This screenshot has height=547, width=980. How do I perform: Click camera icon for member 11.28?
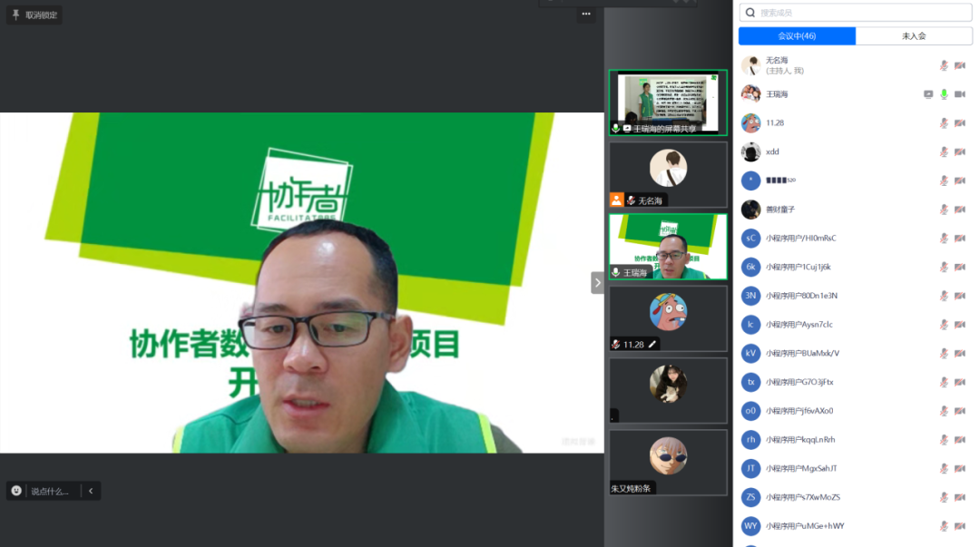960,123
